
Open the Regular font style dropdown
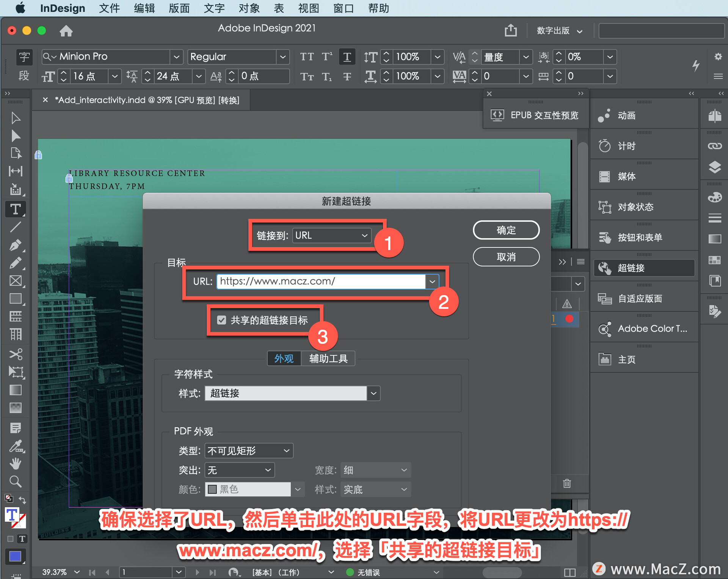coord(283,57)
